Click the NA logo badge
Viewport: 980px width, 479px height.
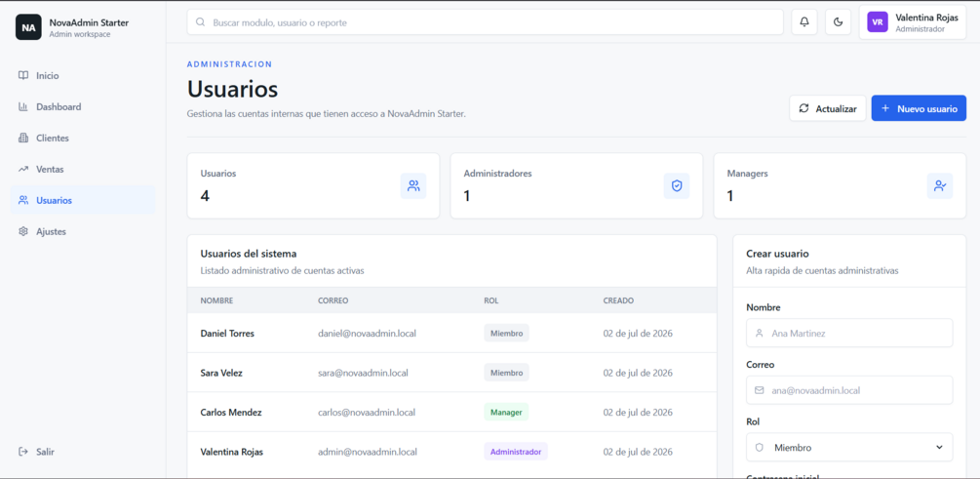tap(28, 27)
